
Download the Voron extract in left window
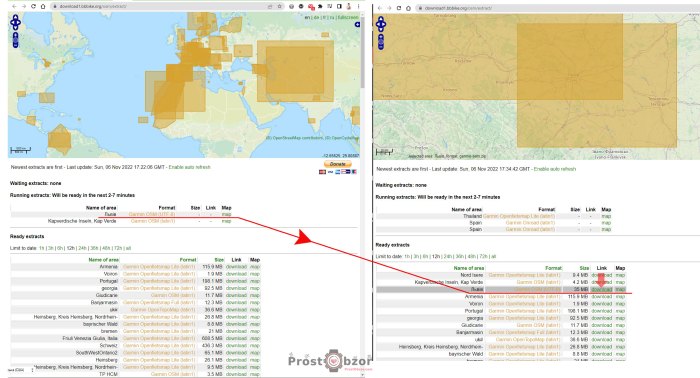pyautogui.click(x=236, y=274)
